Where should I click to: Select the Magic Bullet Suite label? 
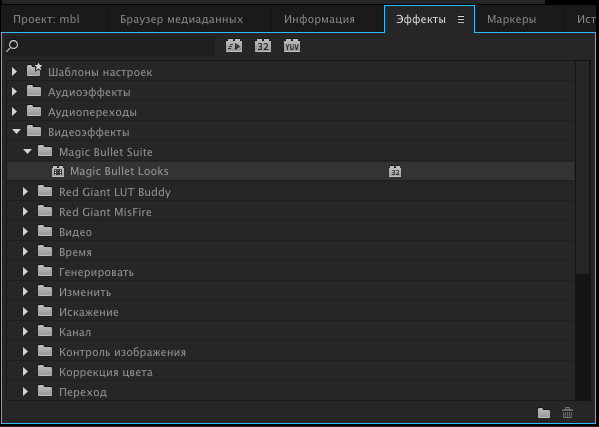pos(106,152)
